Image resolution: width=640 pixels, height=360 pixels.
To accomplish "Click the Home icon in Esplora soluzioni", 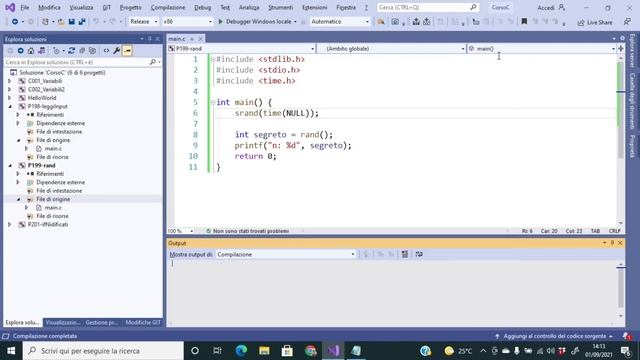I will 31,51.
